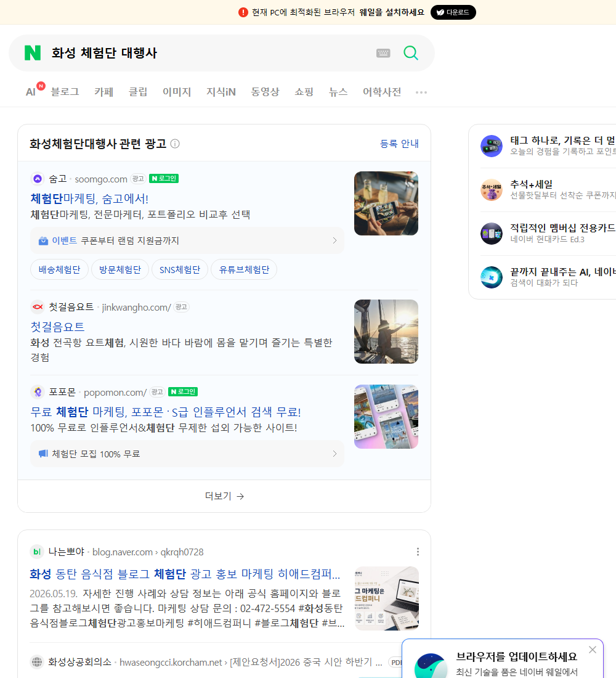
Task: Click the 멤버십 전용카드 round icon
Action: [492, 234]
